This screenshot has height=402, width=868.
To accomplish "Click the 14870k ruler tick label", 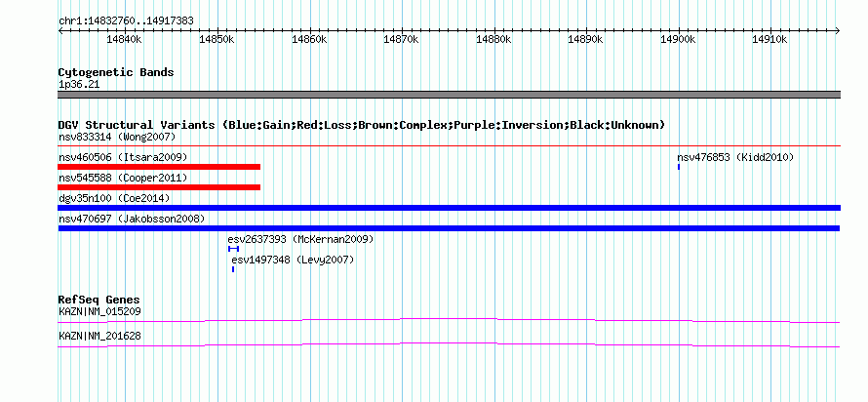I will 402,40.
